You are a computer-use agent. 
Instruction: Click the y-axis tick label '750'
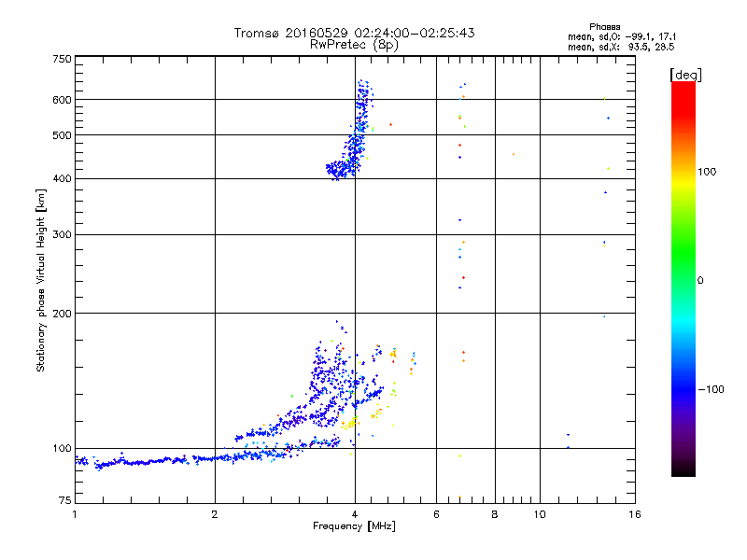tap(62, 59)
